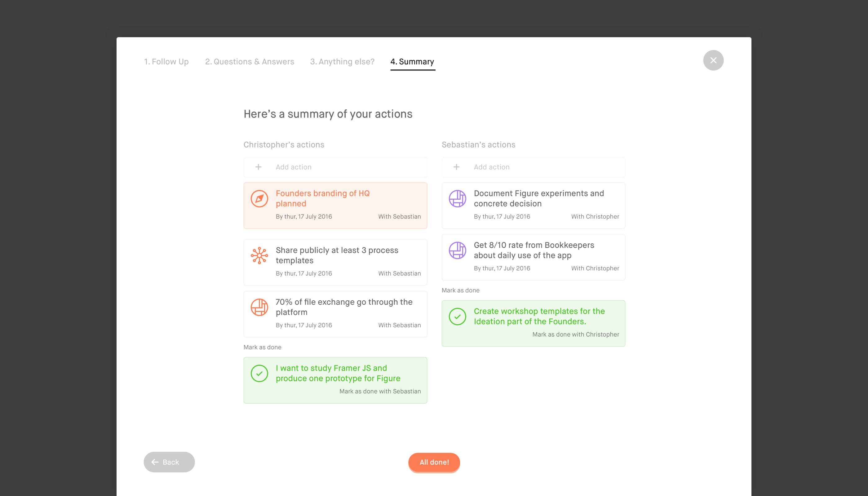This screenshot has height=496, width=868.
Task: Click the compass icon on Founders branding card
Action: tap(259, 199)
